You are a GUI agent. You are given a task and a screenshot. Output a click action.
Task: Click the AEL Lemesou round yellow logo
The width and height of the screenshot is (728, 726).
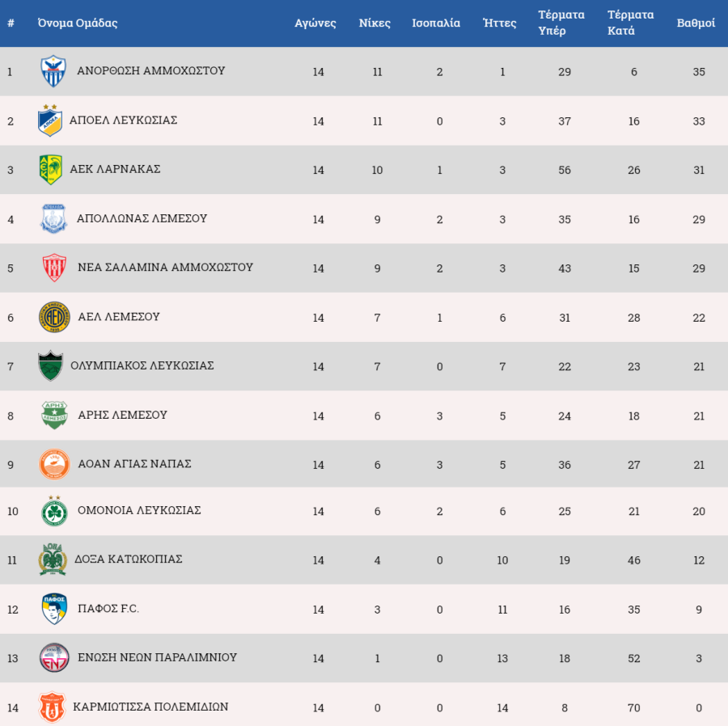coord(54,317)
